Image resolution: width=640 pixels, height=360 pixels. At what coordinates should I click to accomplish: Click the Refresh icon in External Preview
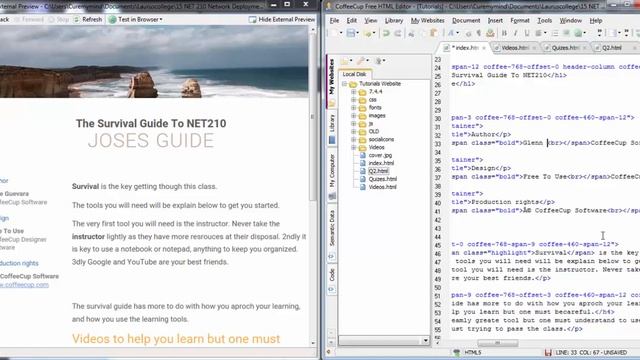76,19
